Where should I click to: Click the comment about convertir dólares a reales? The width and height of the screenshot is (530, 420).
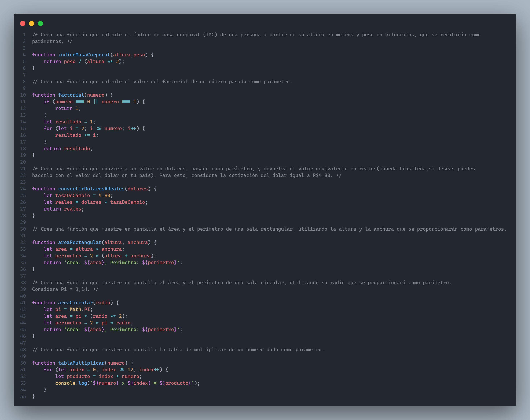254,169
